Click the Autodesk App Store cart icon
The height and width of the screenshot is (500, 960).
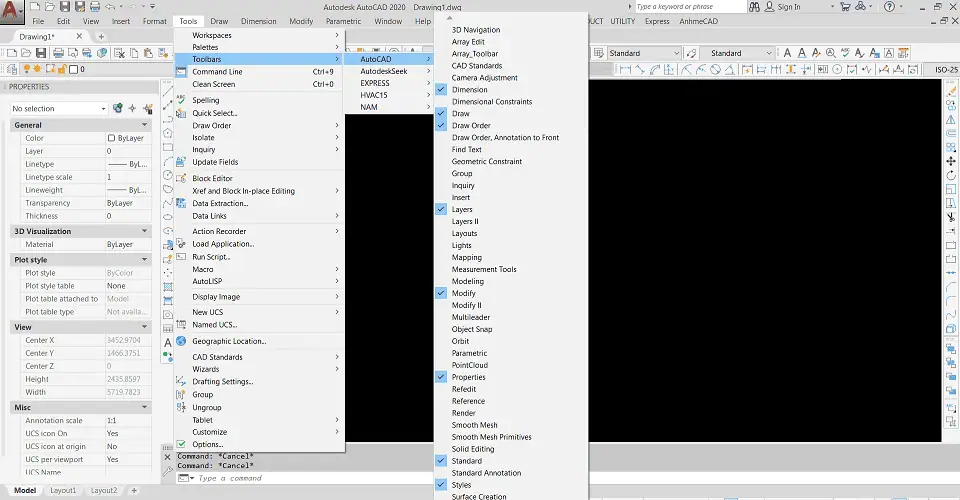coord(846,7)
